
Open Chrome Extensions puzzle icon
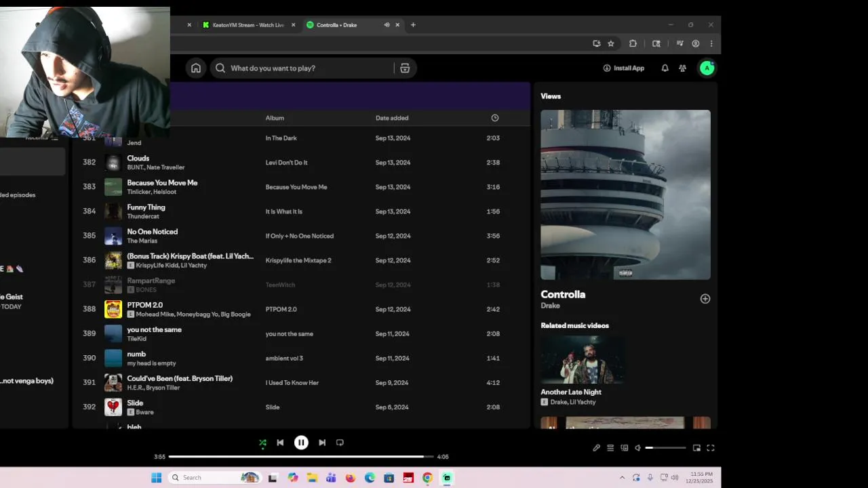coord(633,43)
